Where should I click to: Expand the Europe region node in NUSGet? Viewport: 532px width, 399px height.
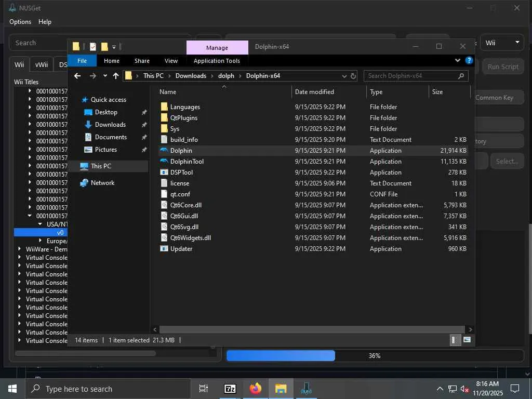coord(40,241)
